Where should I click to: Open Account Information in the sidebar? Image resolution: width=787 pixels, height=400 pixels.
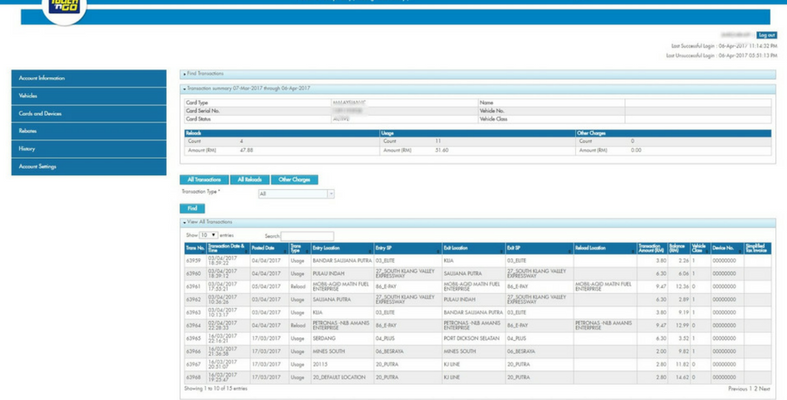point(88,78)
